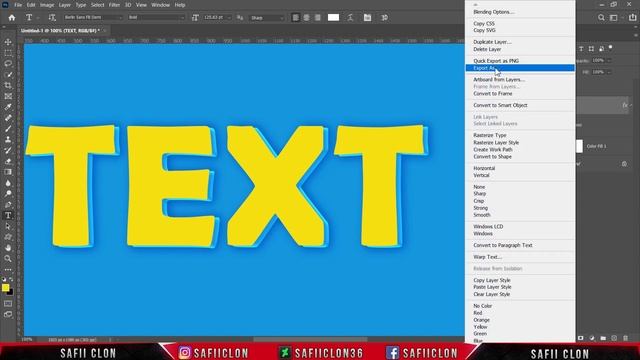This screenshot has width=640, height=360.
Task: Select the History Brush tool
Action: (x=8, y=150)
